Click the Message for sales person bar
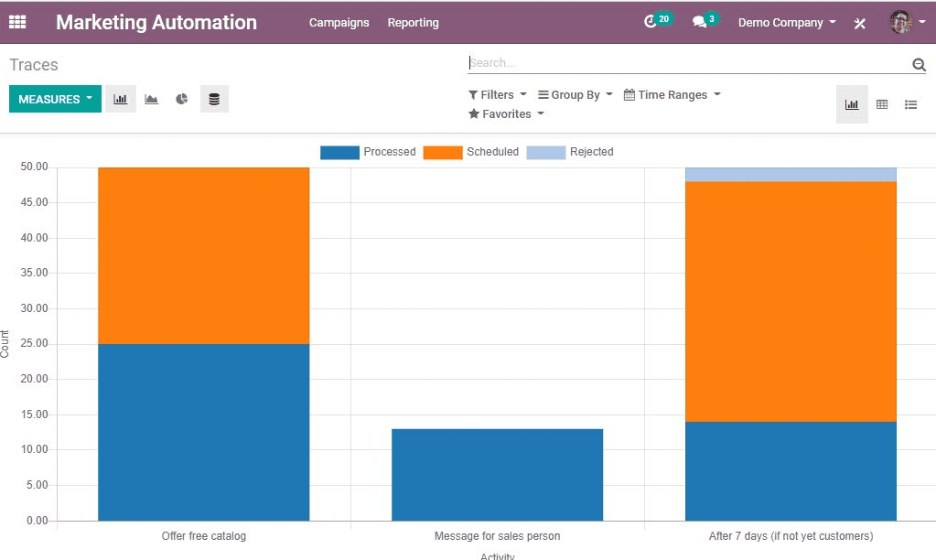Screen dimensions: 936x560 pos(497,475)
